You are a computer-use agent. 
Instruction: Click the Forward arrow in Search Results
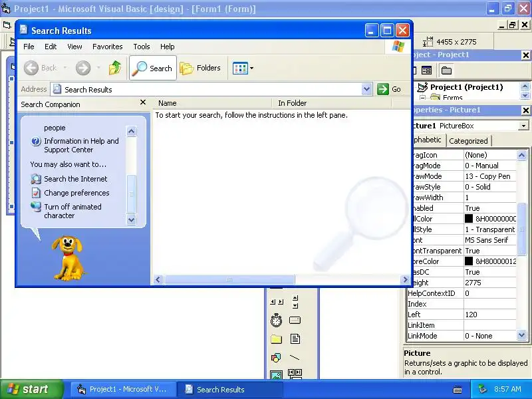83,68
